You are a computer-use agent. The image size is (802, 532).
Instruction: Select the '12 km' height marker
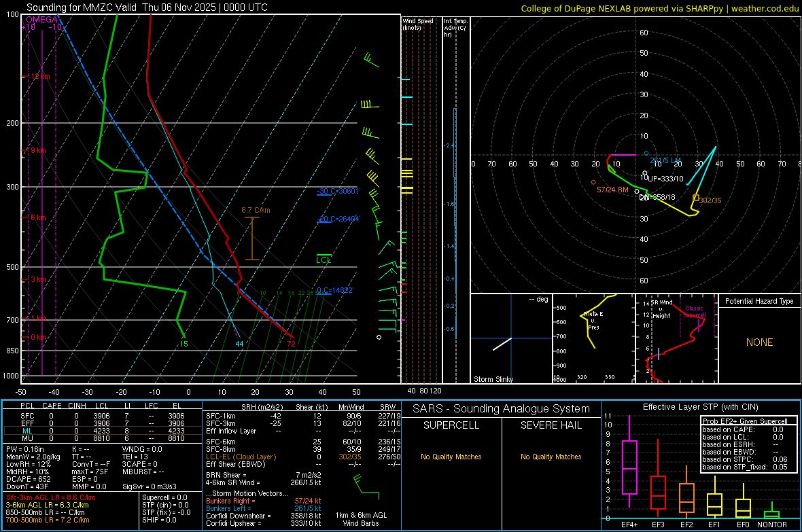click(40, 76)
